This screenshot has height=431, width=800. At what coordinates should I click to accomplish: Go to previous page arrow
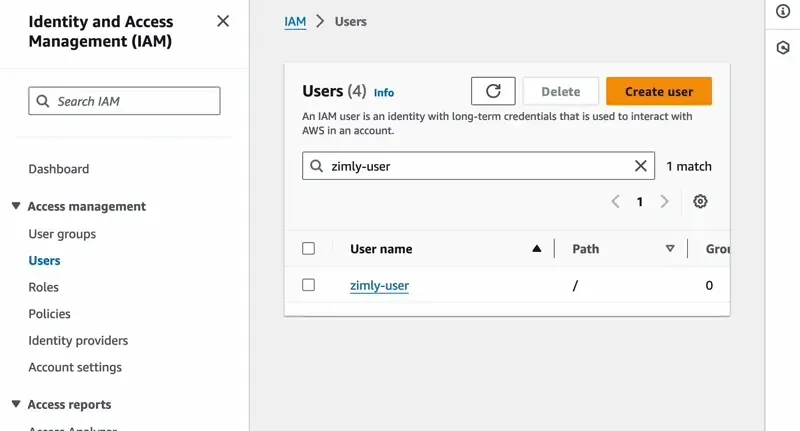(615, 201)
